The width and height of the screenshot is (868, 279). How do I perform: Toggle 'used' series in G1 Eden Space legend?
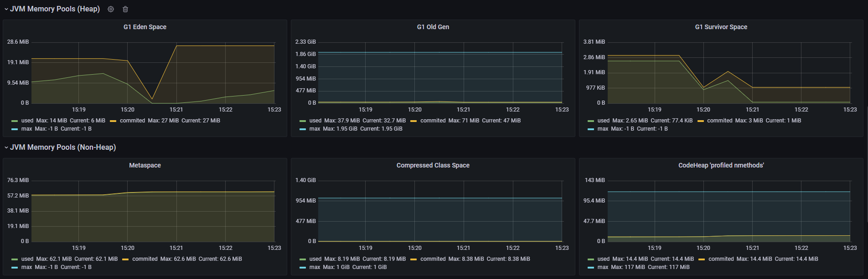point(27,121)
